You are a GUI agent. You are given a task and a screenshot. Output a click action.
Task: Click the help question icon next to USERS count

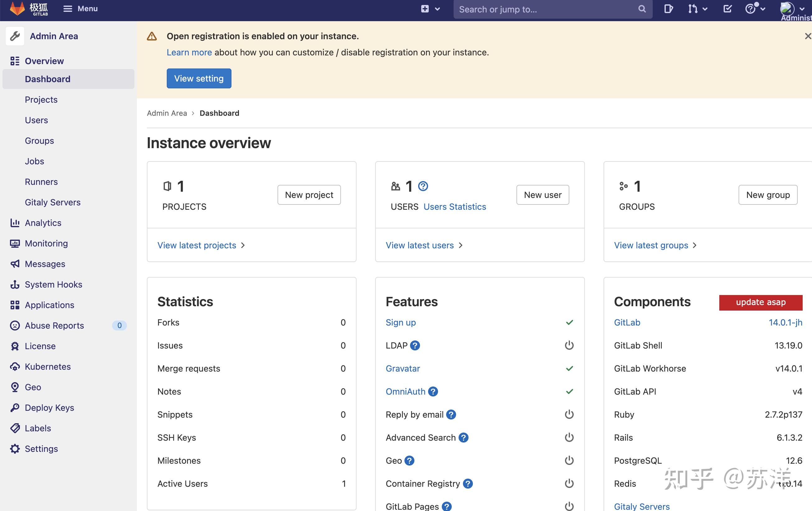pos(423,186)
